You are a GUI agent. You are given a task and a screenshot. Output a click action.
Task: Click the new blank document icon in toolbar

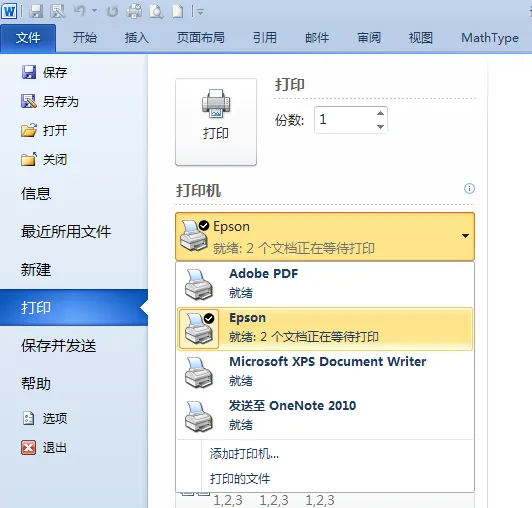(178, 12)
